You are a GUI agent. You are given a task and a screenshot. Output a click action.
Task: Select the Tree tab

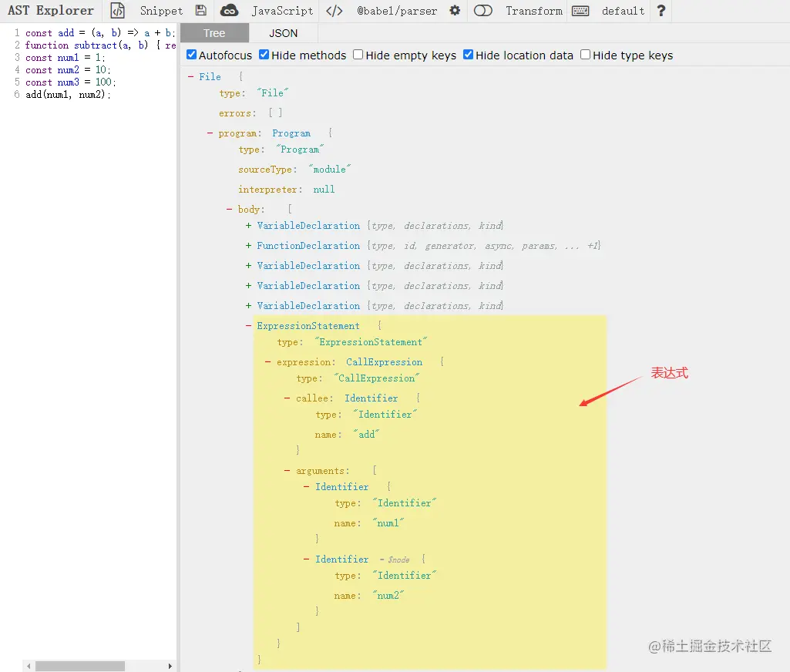point(214,33)
